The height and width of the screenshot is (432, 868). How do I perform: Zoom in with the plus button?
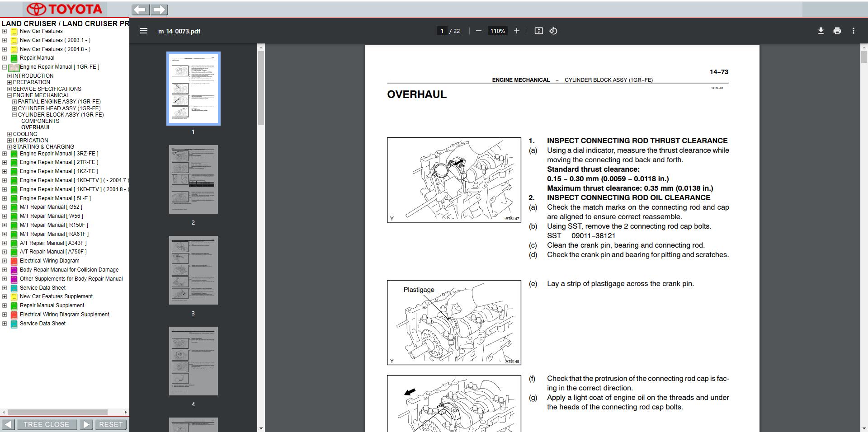tap(517, 31)
